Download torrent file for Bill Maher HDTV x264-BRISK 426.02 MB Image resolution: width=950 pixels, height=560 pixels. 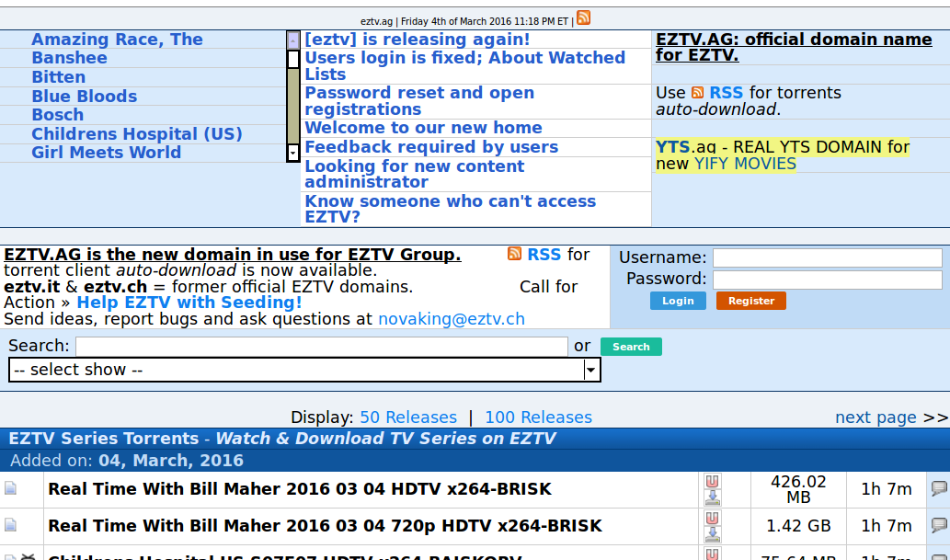(x=713, y=498)
